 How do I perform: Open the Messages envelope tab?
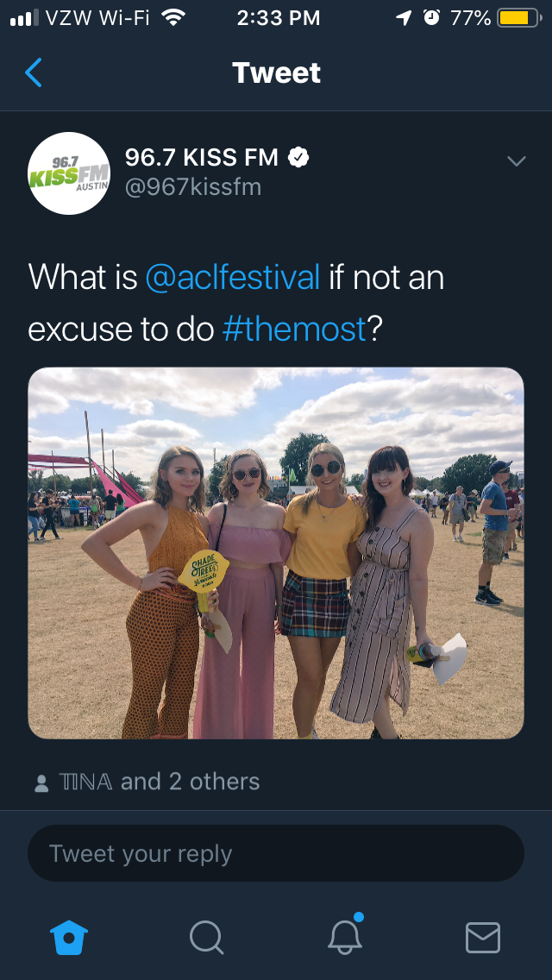pos(483,938)
